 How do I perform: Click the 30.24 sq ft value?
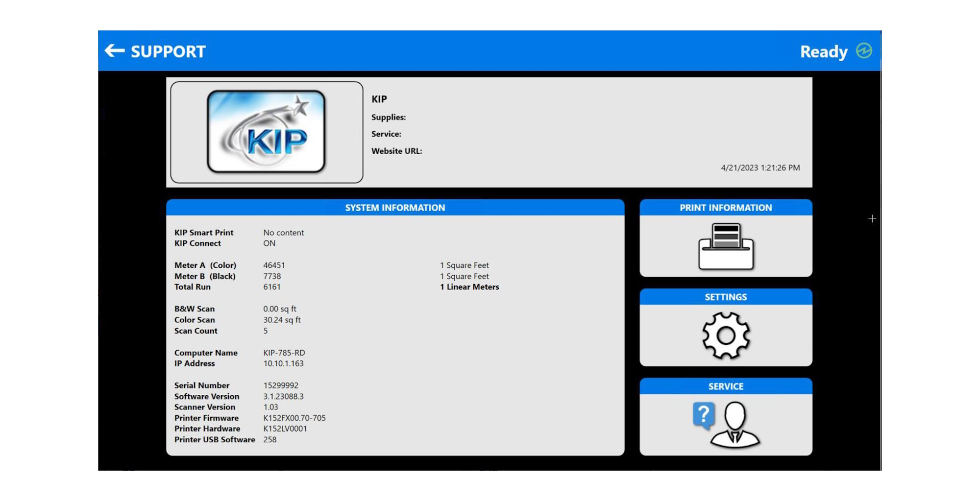282,320
